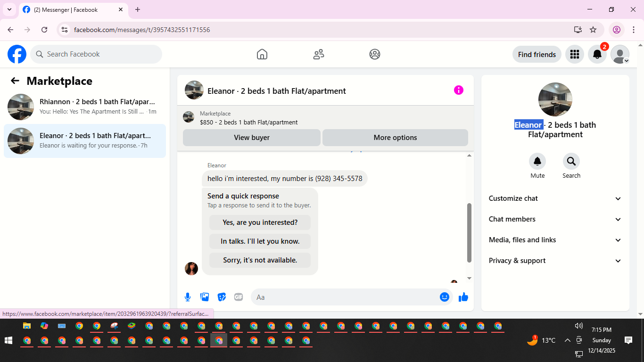
Task: Open File Explorer from the taskbar
Action: tap(27, 326)
